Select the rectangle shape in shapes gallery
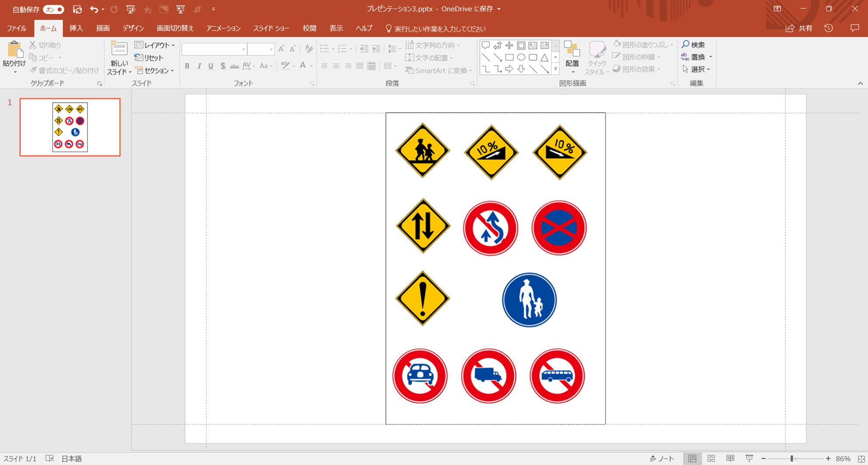The height and width of the screenshot is (465, 868). click(509, 57)
